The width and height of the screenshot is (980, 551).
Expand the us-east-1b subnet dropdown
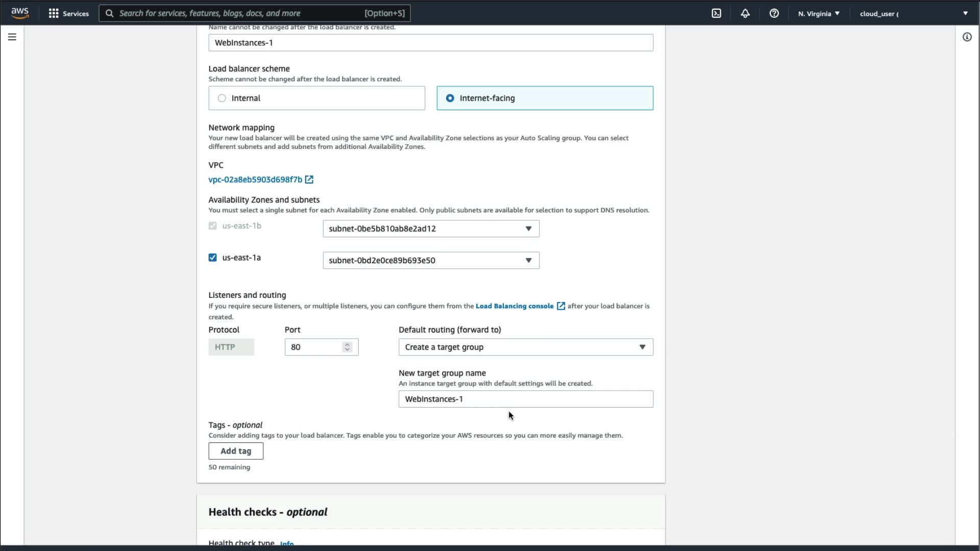[x=431, y=229]
